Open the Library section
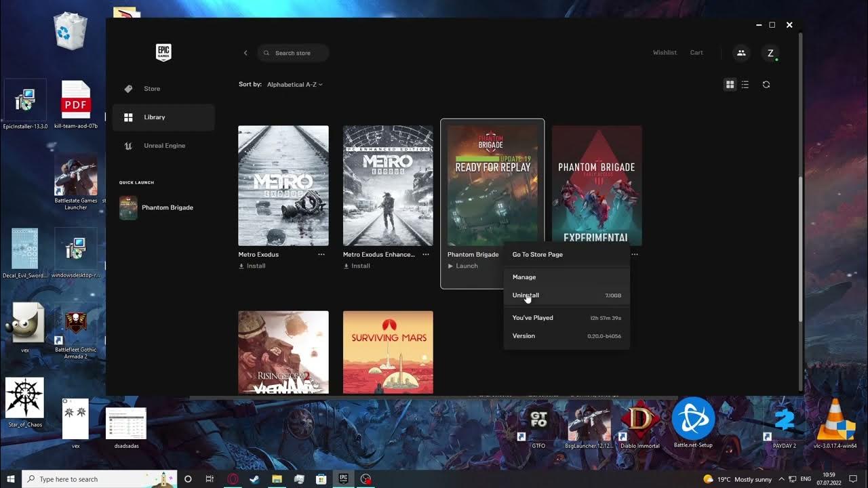The height and width of the screenshot is (488, 868). 163,117
